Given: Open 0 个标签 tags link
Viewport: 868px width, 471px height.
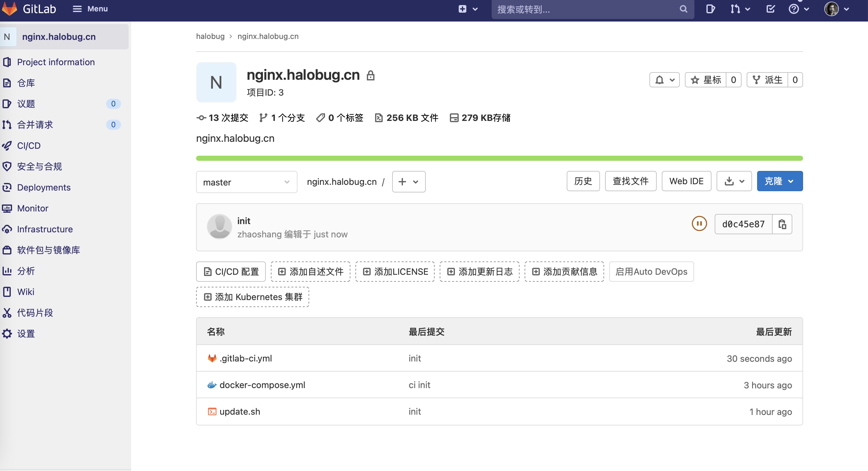Looking at the screenshot, I should pos(340,118).
